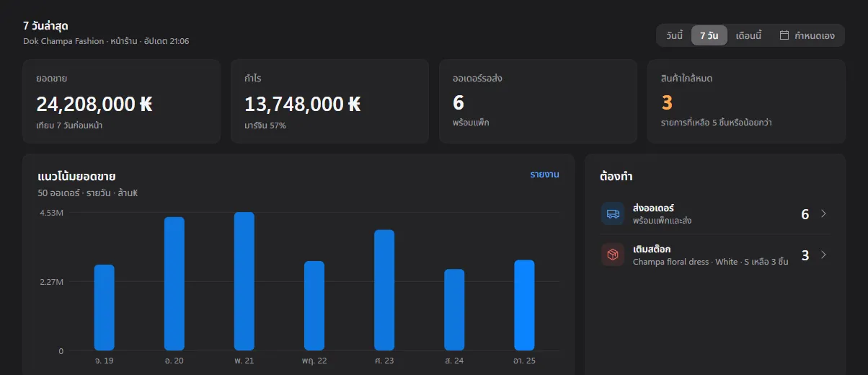This screenshot has width=868, height=375.
Task: Click the sales bar for อ. 20
Action: coord(174,284)
